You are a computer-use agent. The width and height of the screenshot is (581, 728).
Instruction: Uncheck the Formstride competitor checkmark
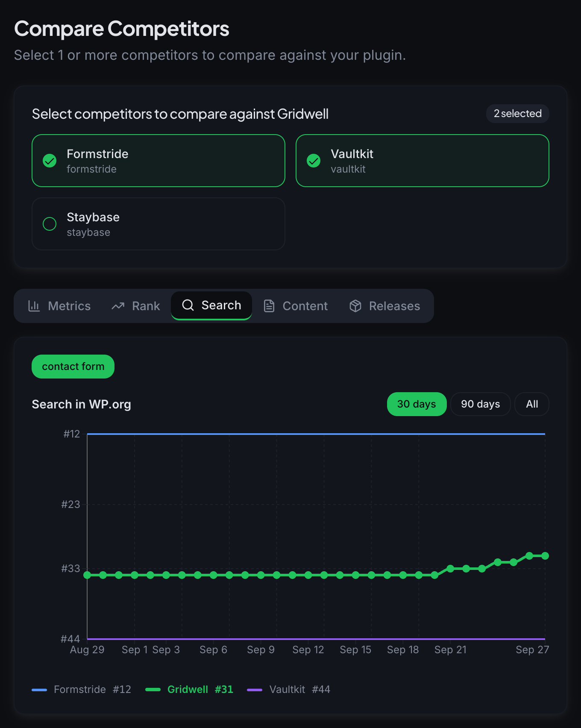click(x=50, y=161)
